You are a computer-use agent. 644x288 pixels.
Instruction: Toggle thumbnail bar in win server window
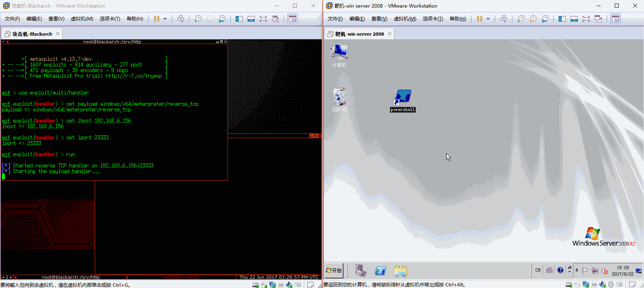click(574, 19)
